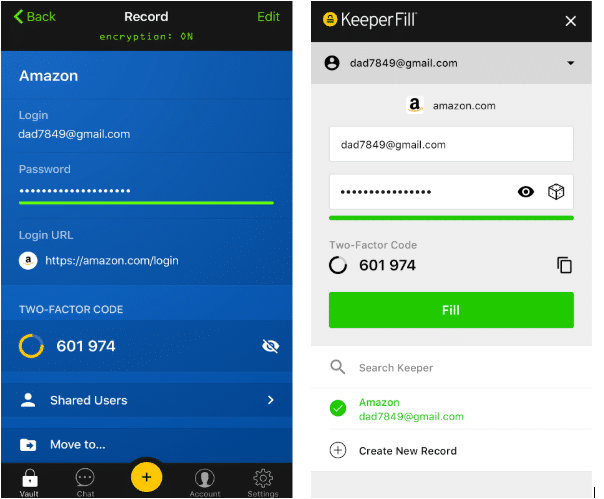The height and width of the screenshot is (499, 604).
Task: Copy the two-factor code with the copy icon
Action: [x=564, y=265]
